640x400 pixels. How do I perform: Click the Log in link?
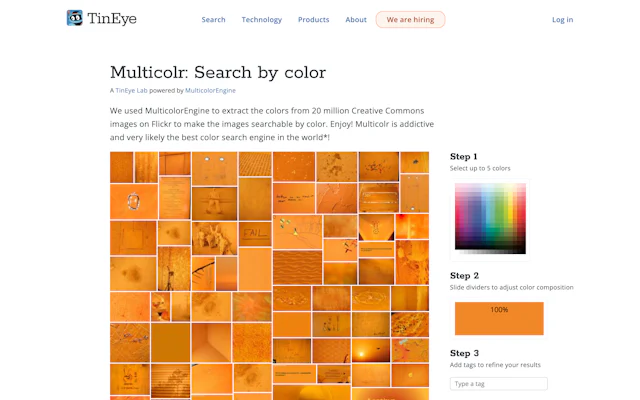click(562, 20)
